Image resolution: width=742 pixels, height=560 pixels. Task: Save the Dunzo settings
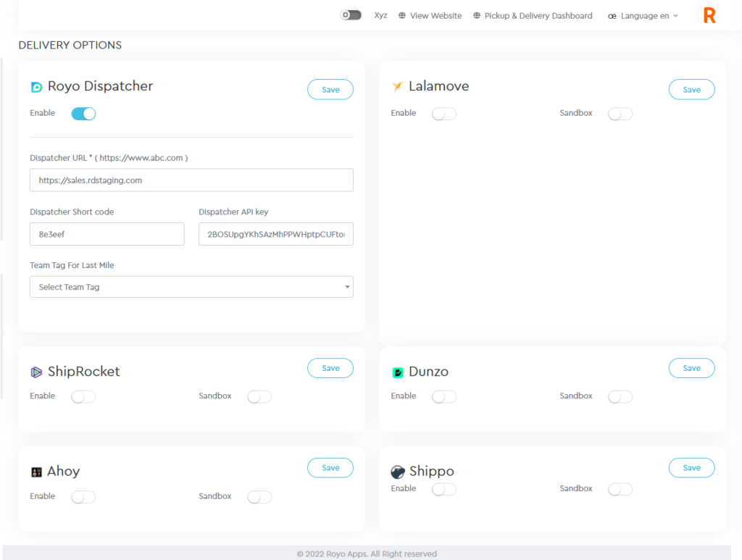tap(692, 368)
